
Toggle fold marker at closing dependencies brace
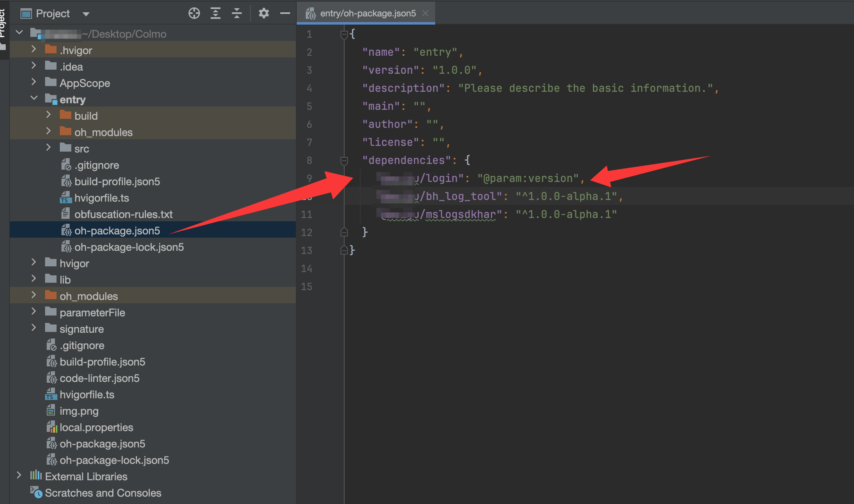click(344, 232)
